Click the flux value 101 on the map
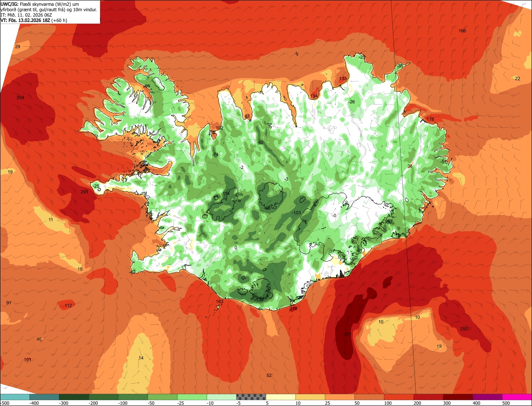This screenshot has height=406, width=532. 27,360
